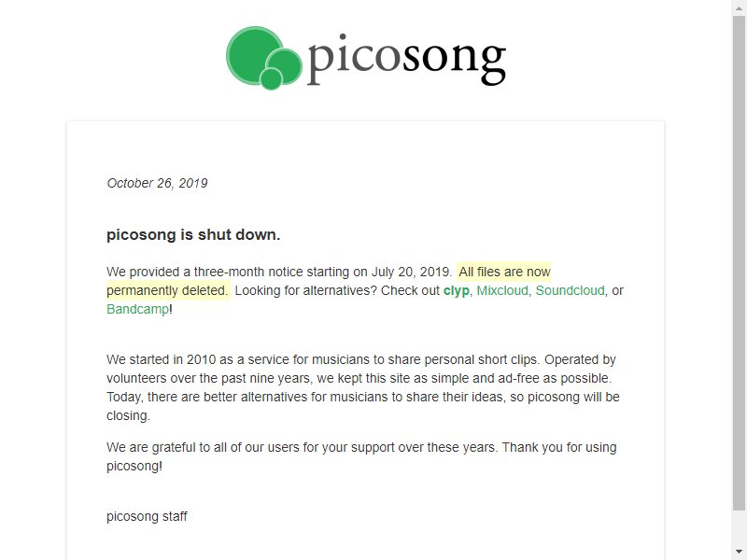Click the scrollbar down arrow
The height and width of the screenshot is (560, 747).
739,553
